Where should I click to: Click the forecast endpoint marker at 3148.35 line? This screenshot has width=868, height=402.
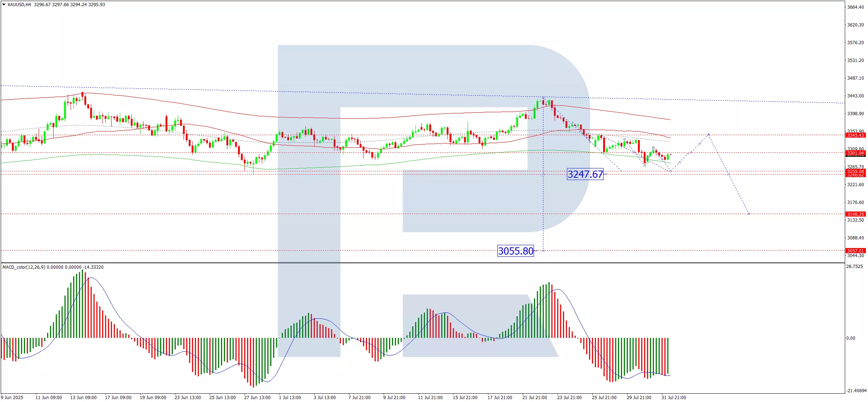pos(749,214)
